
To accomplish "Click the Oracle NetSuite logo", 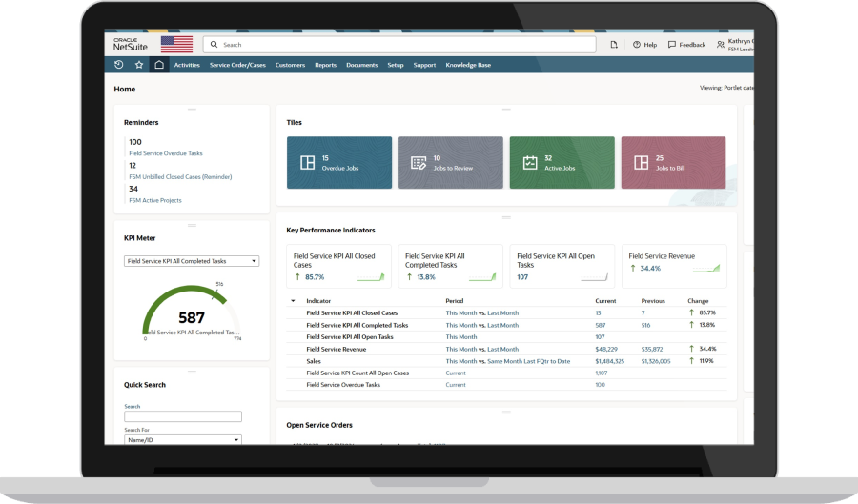I will (131, 44).
